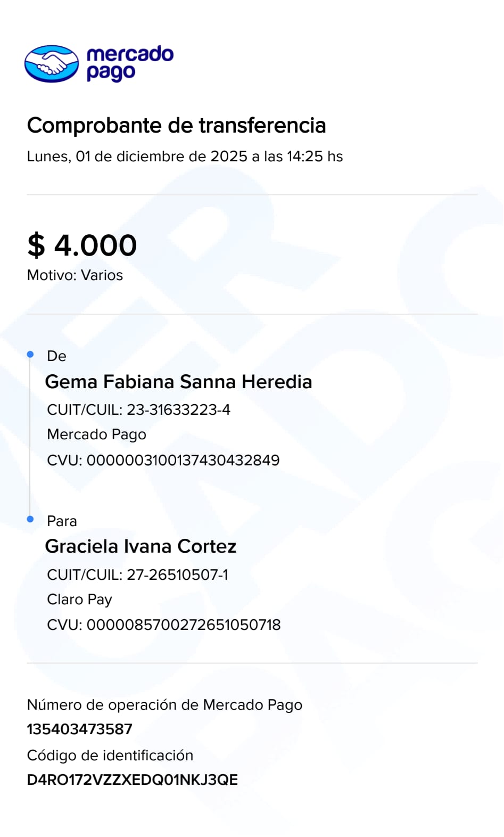Select the sender CVU number
Image resolution: width=504 pixels, height=837 pixels.
click(183, 460)
